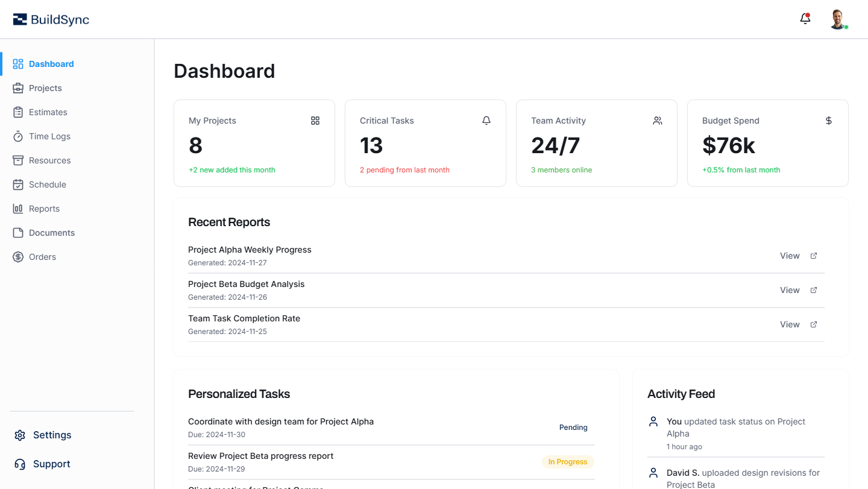Open Documents using the file icon
This screenshot has height=489, width=868.
18,232
